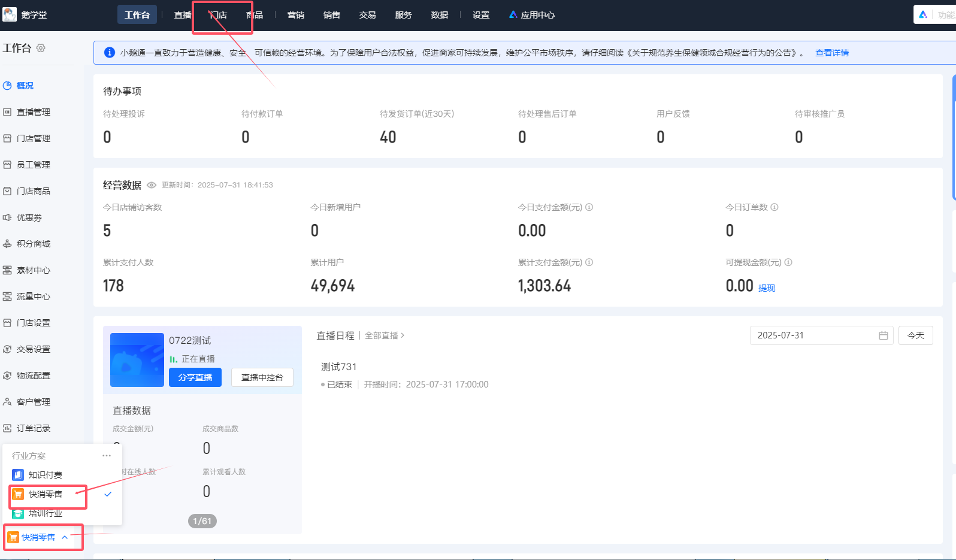
Task: Expand 全部直播 next to 直播日程
Action: point(384,335)
